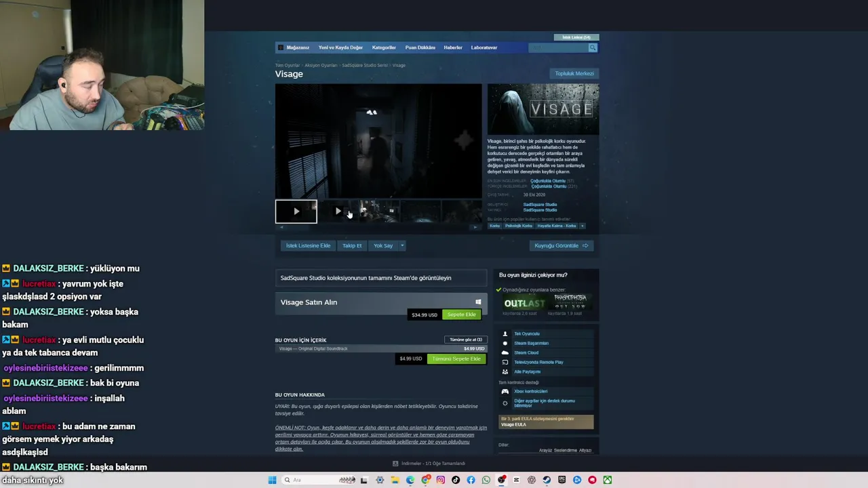The image size is (868, 488).
Task: Open the Kategoriler menu
Action: pos(384,47)
